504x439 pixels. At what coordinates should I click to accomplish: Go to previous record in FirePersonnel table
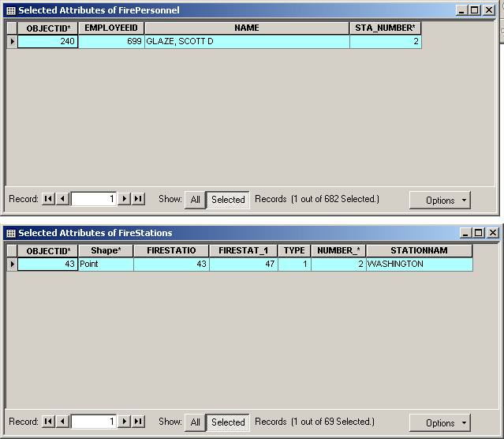(x=62, y=199)
